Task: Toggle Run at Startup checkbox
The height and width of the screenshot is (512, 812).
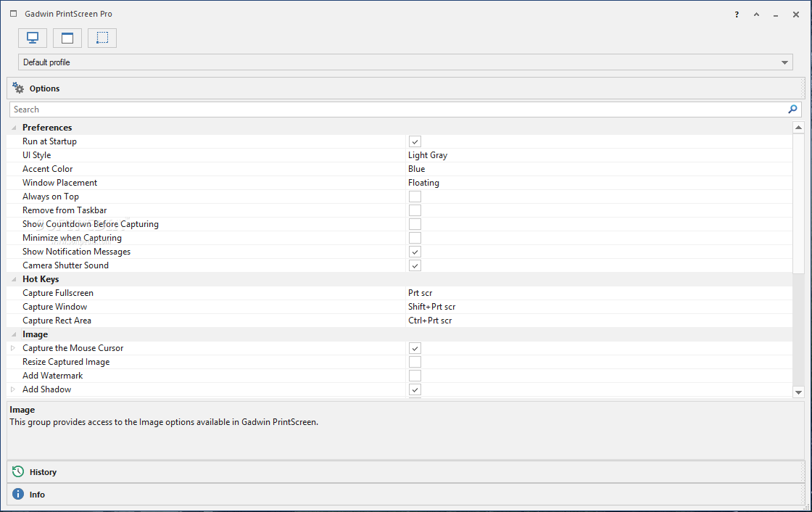Action: click(x=415, y=141)
